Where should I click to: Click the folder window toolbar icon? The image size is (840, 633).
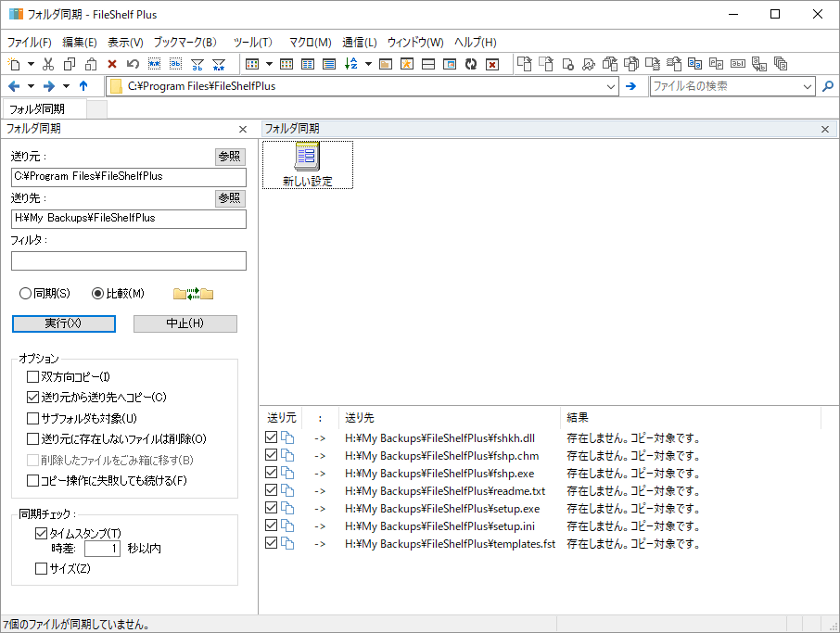point(385,64)
